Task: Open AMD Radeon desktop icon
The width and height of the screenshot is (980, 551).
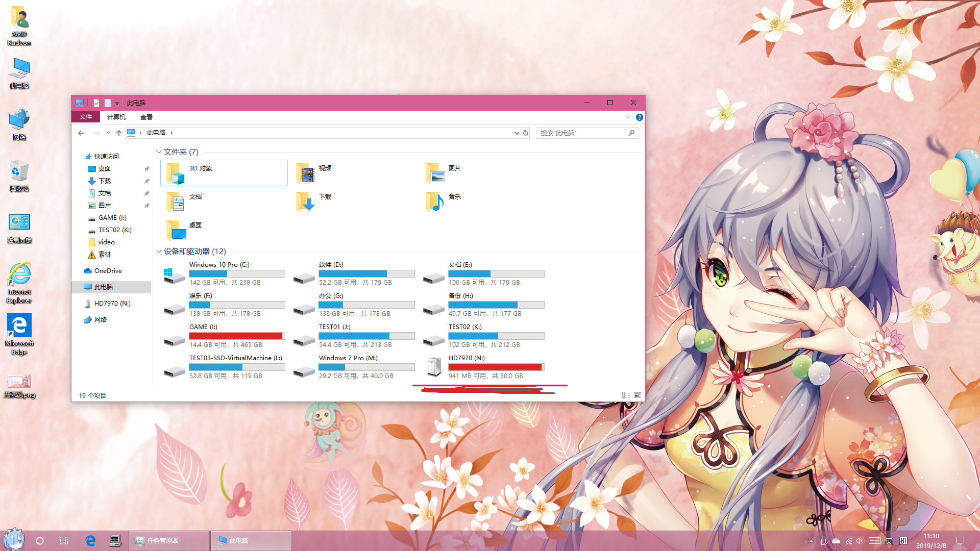Action: click(x=19, y=26)
